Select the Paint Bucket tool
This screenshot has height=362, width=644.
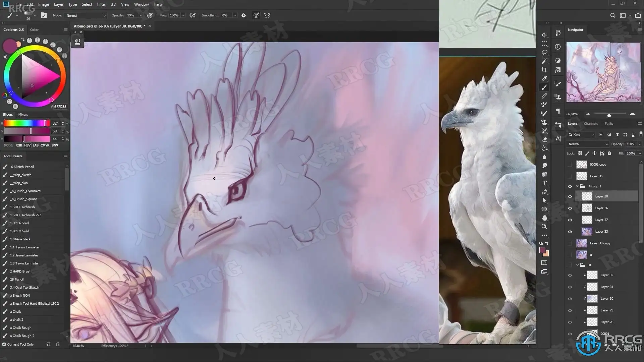tap(544, 148)
